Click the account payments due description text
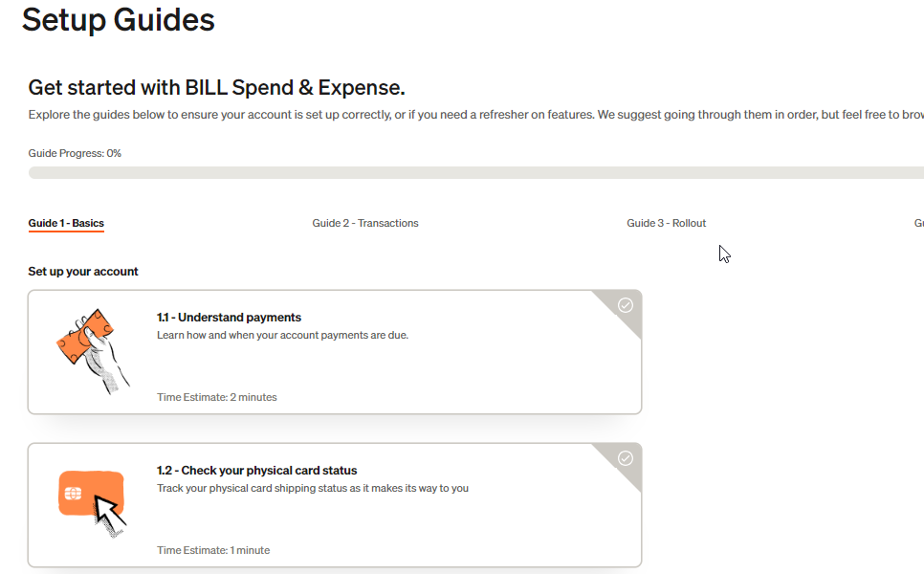This screenshot has height=574, width=924. (282, 335)
